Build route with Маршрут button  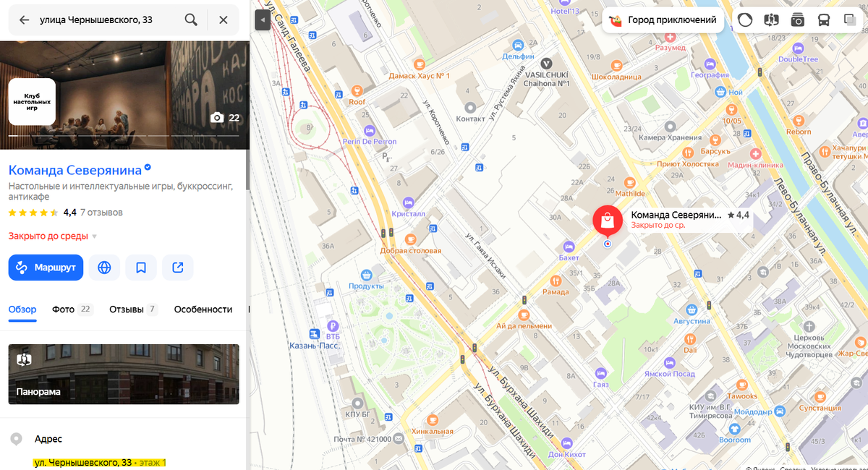(46, 268)
